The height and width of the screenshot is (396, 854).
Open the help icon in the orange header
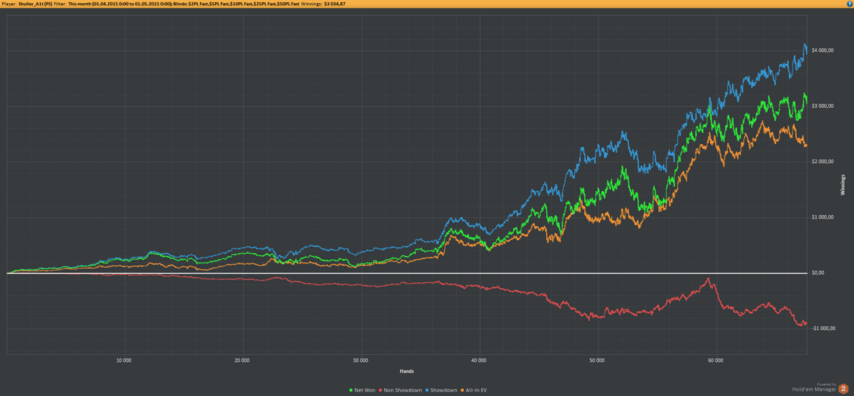click(850, 3)
